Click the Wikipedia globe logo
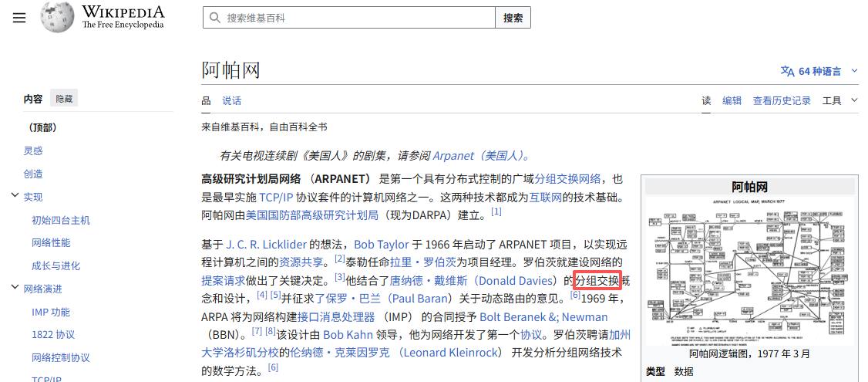Image resolution: width=868 pixels, height=382 pixels. pos(57,17)
